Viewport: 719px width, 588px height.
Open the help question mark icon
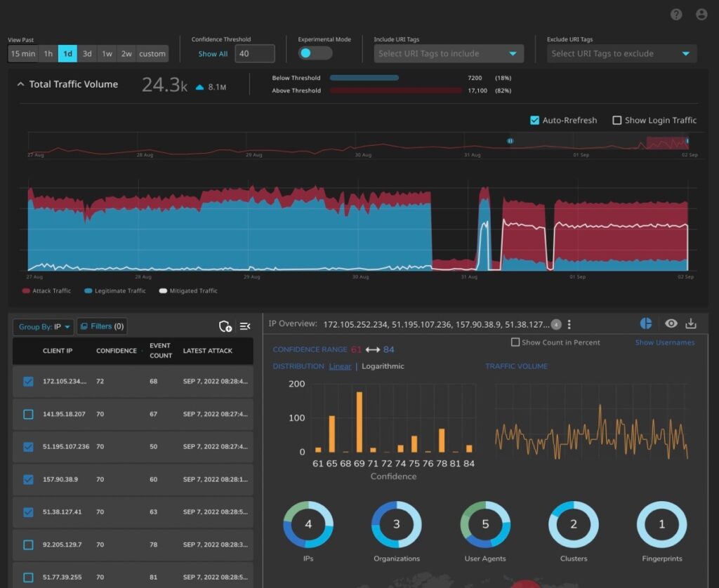click(x=675, y=13)
